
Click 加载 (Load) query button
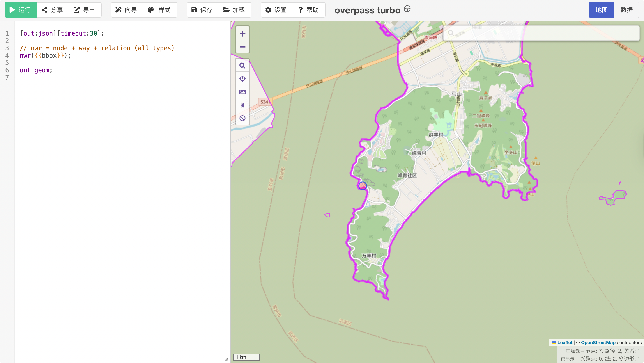235,10
